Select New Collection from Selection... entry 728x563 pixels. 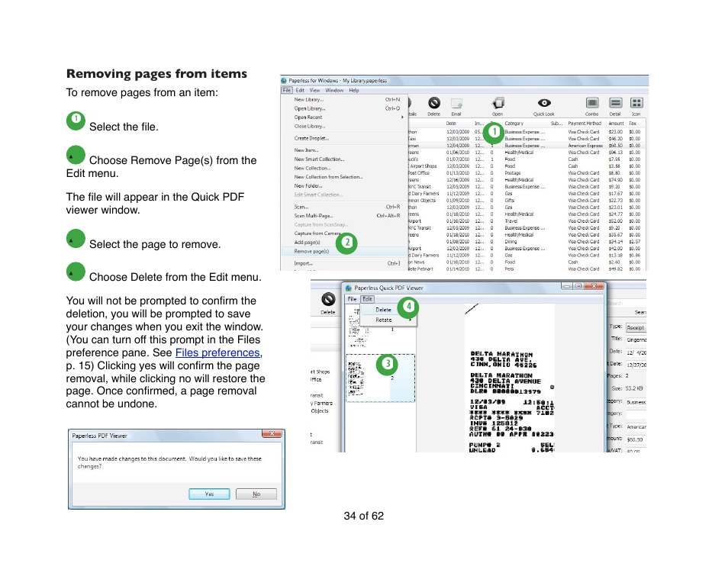click(x=344, y=177)
